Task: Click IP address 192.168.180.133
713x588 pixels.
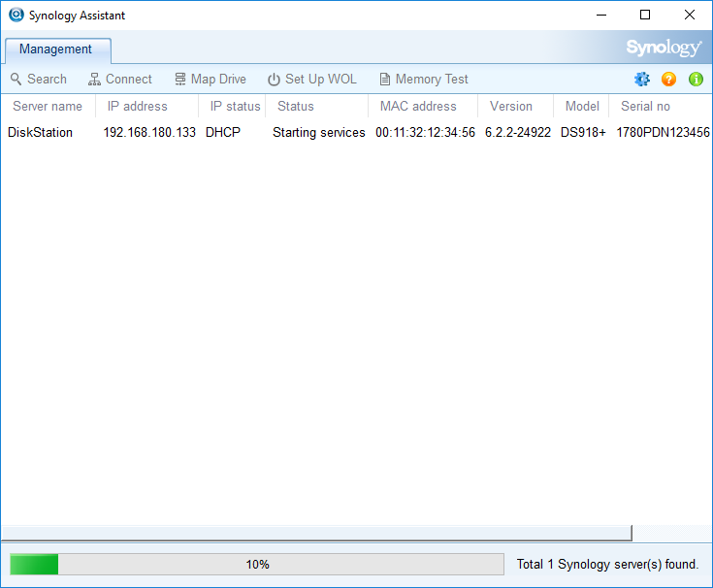Action: [x=149, y=132]
